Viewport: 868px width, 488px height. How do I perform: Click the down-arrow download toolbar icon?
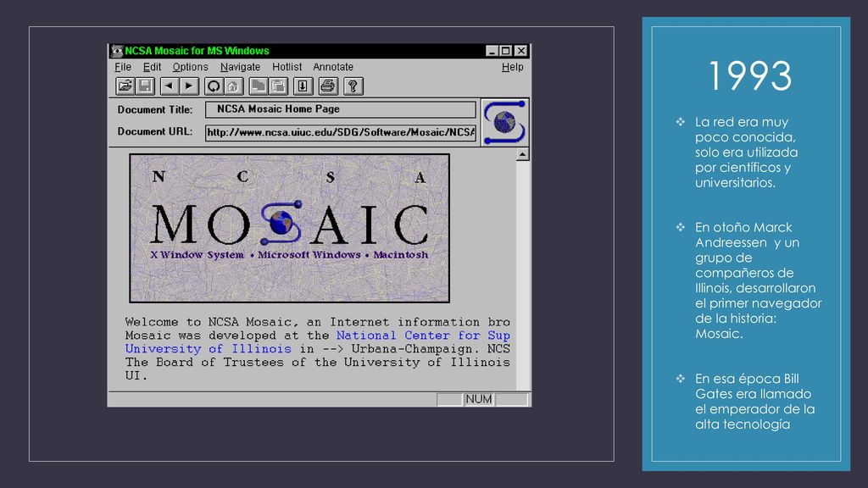(x=303, y=86)
